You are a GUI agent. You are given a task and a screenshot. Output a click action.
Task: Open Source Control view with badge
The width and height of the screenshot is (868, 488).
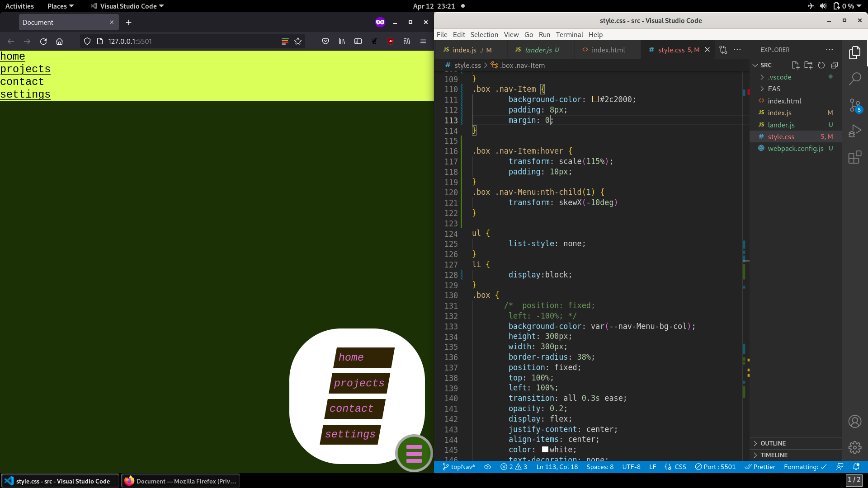[x=854, y=105]
